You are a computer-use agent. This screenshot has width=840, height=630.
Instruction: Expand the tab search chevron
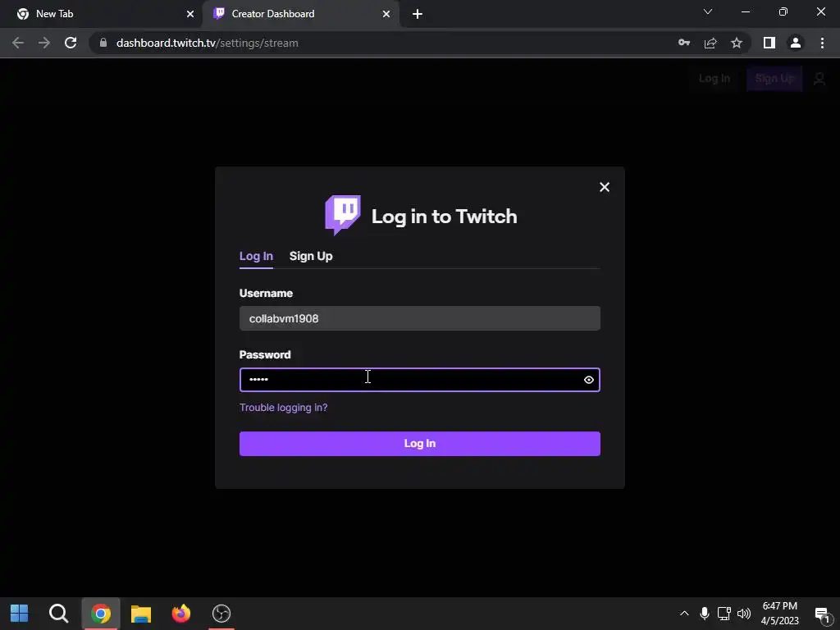tap(708, 11)
